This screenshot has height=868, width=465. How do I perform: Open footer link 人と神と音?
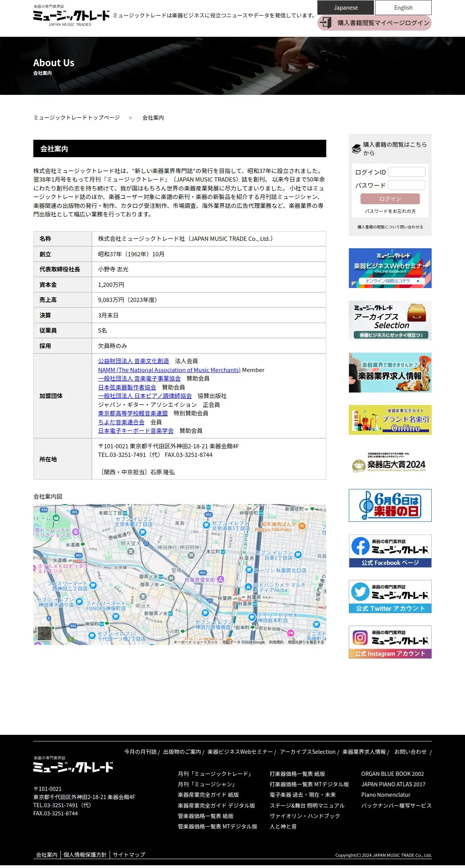coord(283,827)
